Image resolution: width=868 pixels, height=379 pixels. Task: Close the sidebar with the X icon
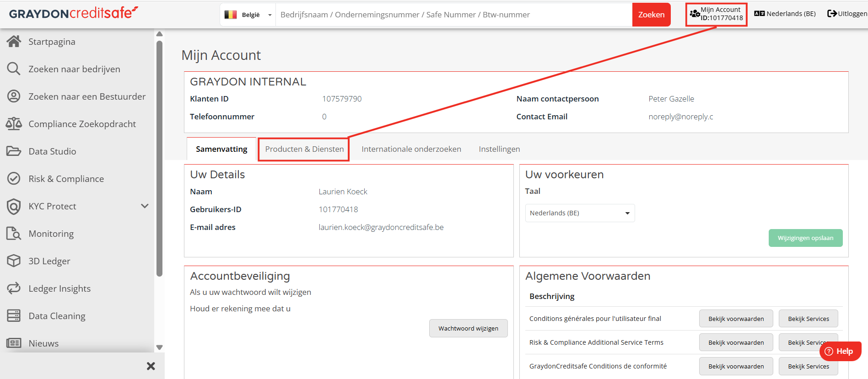pyautogui.click(x=151, y=366)
